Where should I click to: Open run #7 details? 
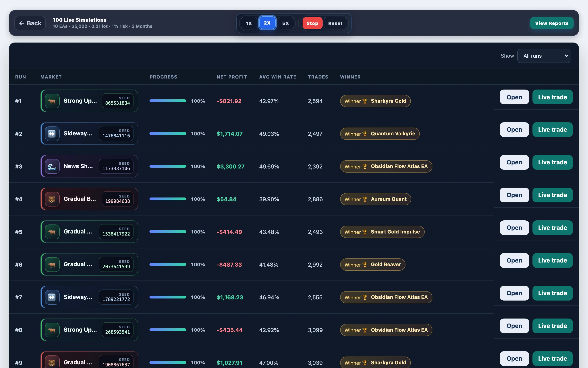[514, 293]
